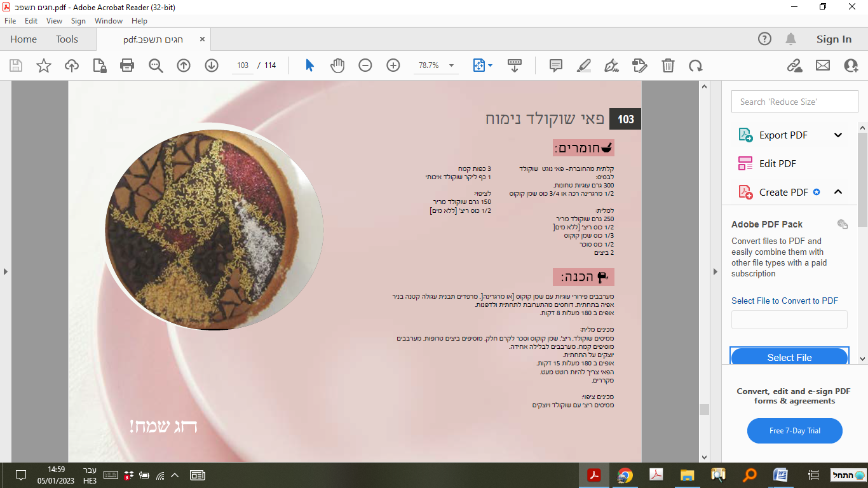Open the Fill and Sign pen tool

coord(612,65)
